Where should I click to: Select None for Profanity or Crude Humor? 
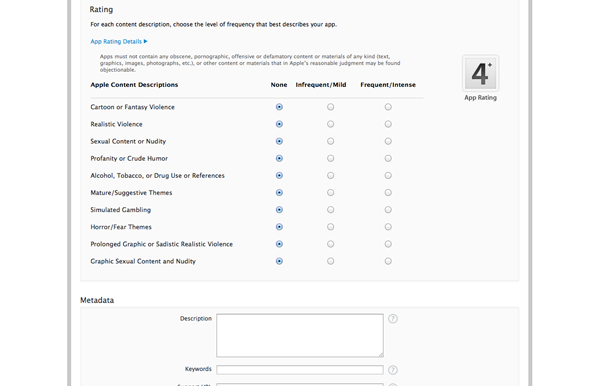pos(279,158)
